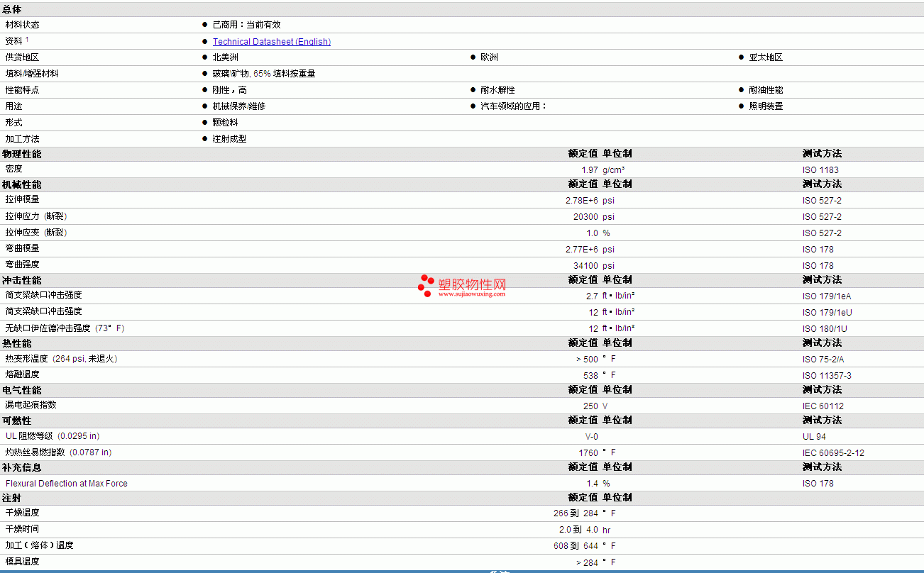Viewport: 924px width, 573px height.
Task: Click the 拉伸模量 row label
Action: click(x=22, y=200)
